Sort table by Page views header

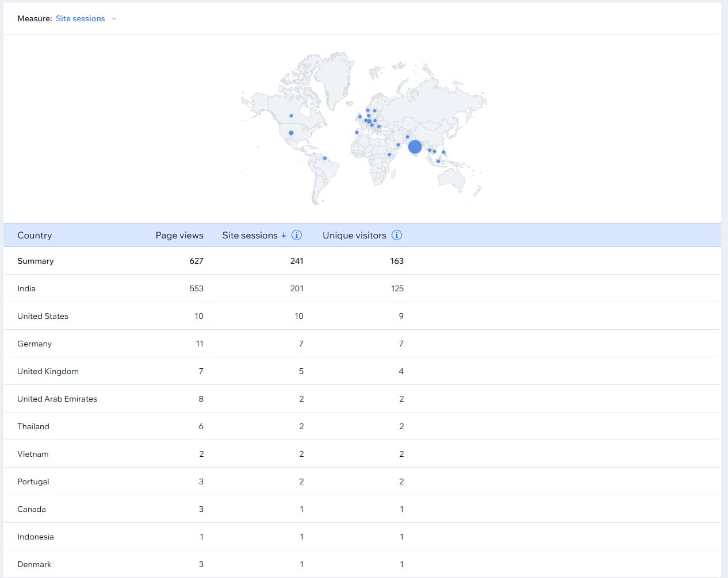(179, 236)
